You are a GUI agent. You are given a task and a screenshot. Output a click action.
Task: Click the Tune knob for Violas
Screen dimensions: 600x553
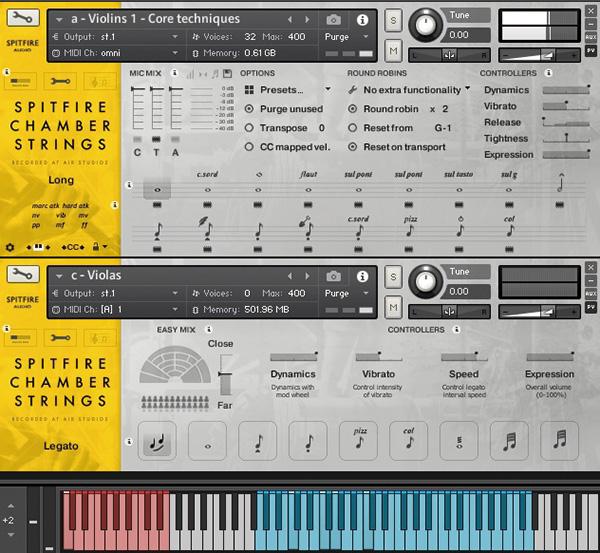tap(425, 282)
